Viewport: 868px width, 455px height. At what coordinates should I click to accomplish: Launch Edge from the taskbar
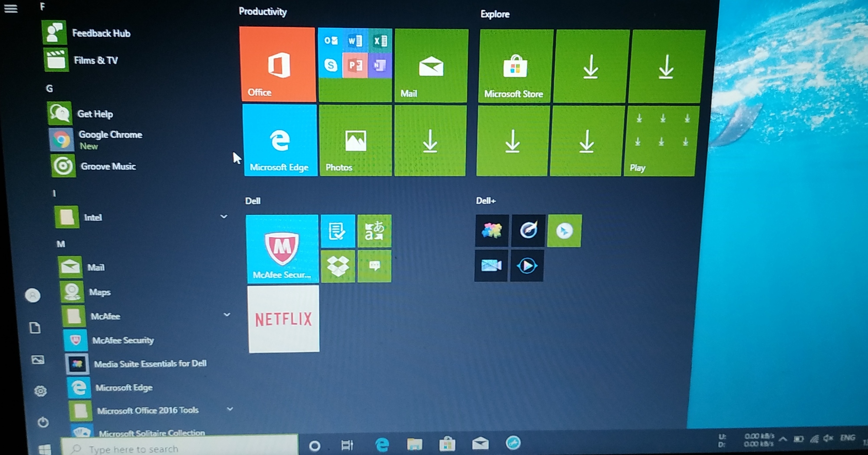tap(382, 445)
